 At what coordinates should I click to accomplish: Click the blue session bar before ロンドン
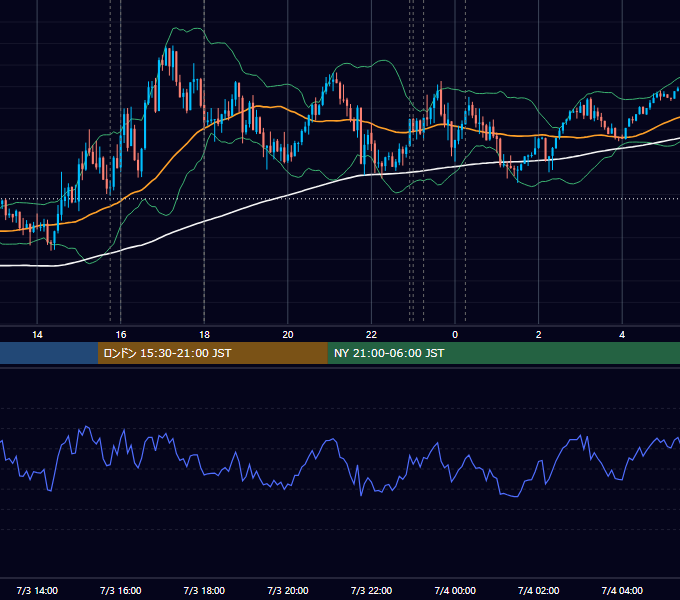pos(49,353)
